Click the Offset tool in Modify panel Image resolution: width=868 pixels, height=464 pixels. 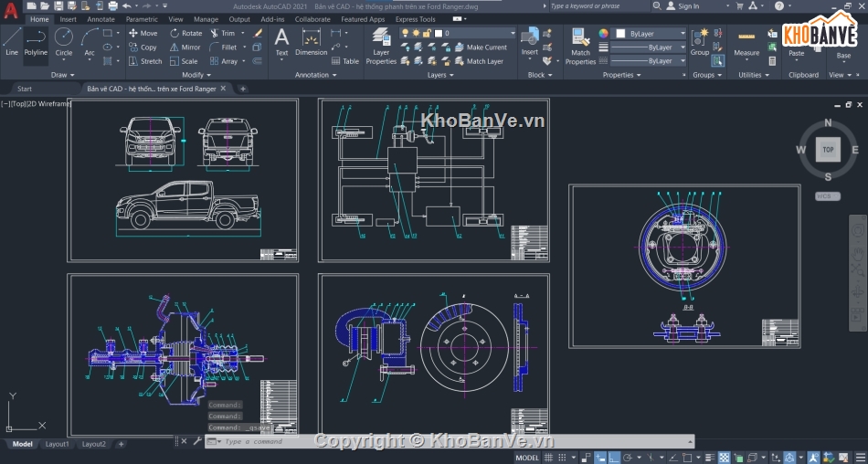click(x=258, y=61)
